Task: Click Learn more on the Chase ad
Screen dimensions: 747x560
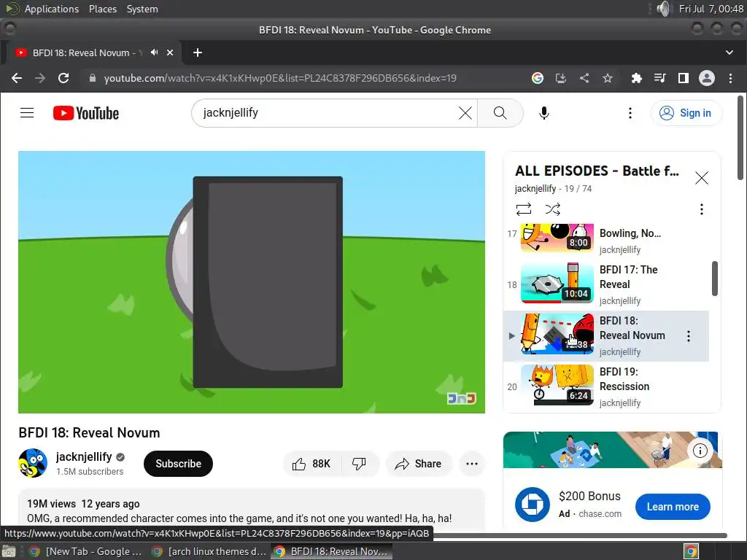Action: (x=673, y=507)
